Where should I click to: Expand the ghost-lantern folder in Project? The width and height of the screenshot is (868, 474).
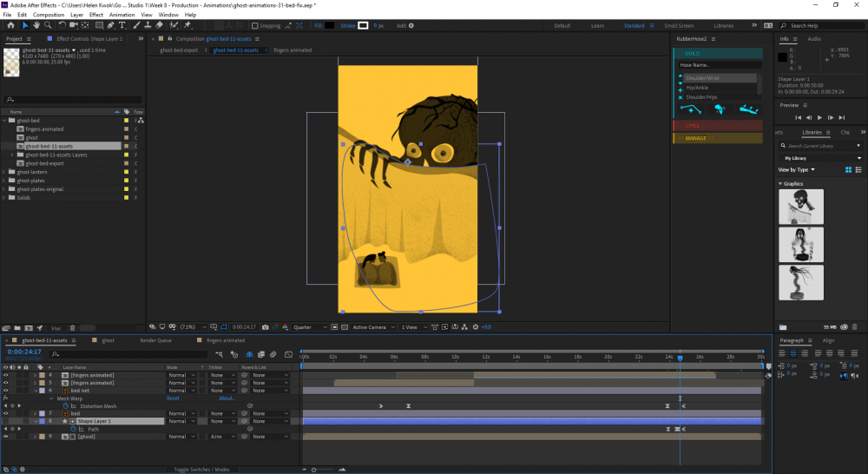click(5, 172)
